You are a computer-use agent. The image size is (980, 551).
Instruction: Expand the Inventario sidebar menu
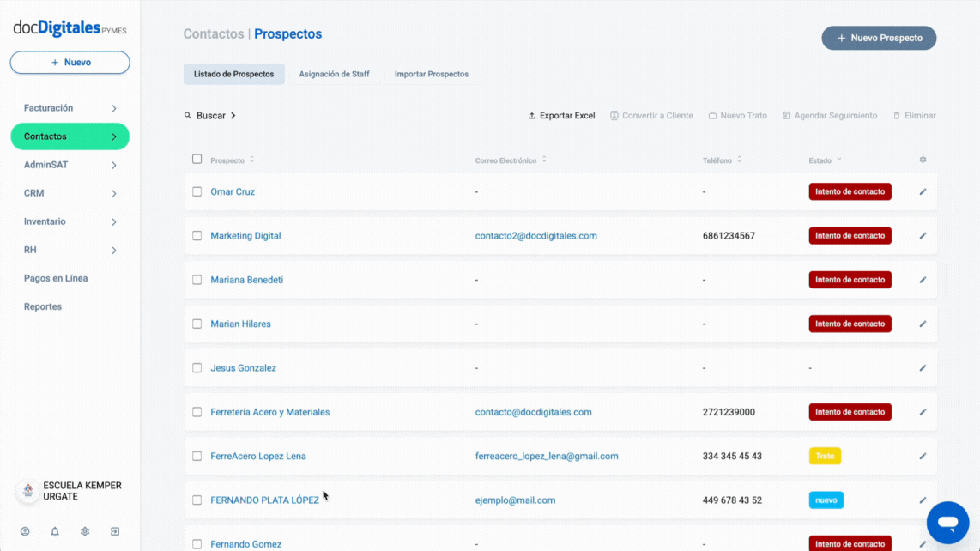coord(70,221)
